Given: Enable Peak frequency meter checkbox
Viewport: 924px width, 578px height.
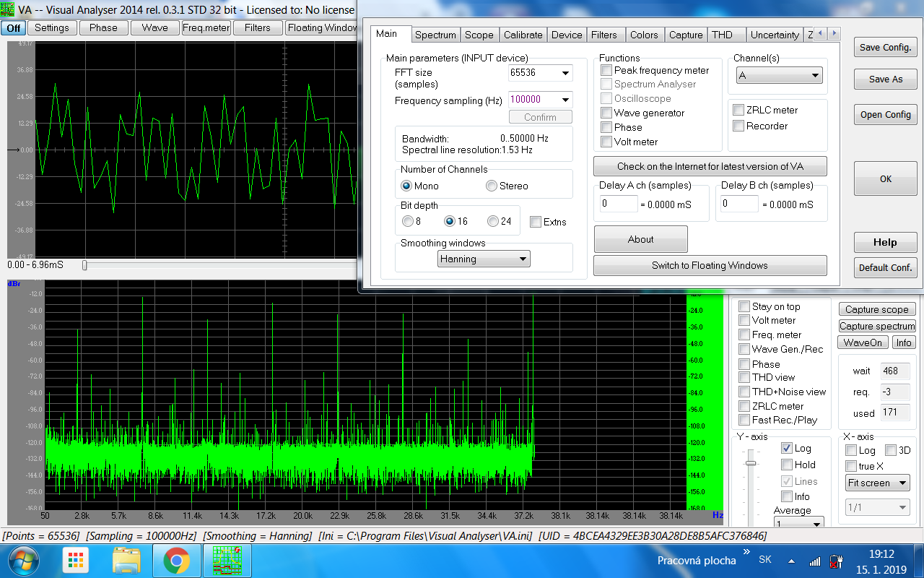Looking at the screenshot, I should click(607, 71).
